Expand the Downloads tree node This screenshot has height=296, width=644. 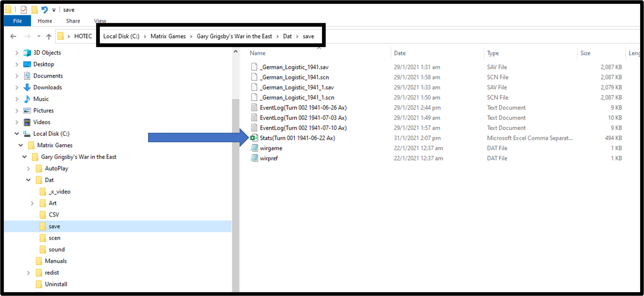click(x=17, y=87)
